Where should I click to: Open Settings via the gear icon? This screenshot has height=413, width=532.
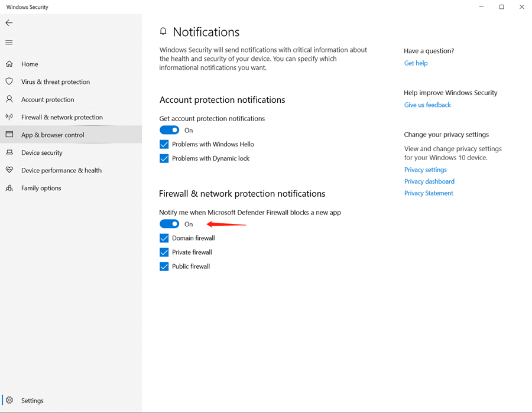coord(9,400)
